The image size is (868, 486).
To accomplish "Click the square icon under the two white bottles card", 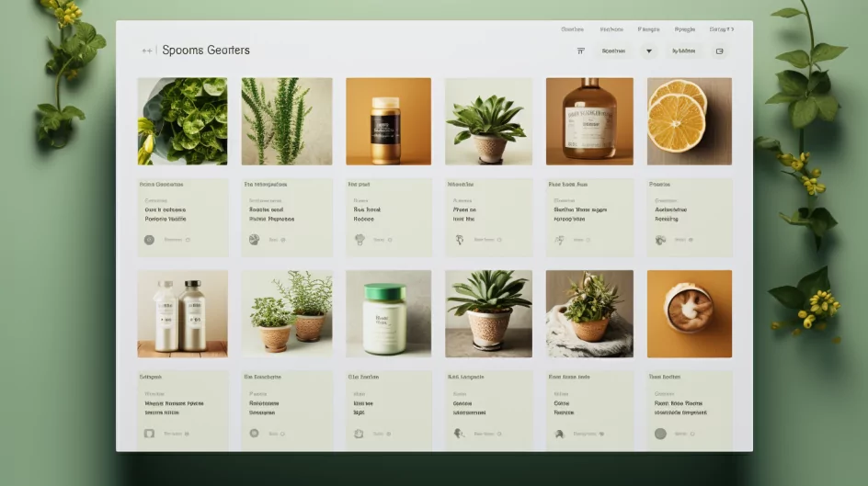I will pos(150,433).
